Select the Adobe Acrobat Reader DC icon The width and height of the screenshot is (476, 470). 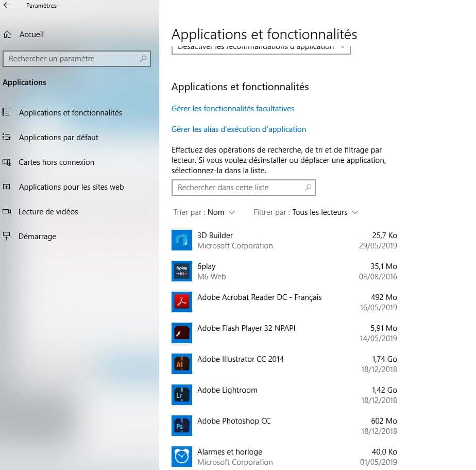click(x=181, y=302)
